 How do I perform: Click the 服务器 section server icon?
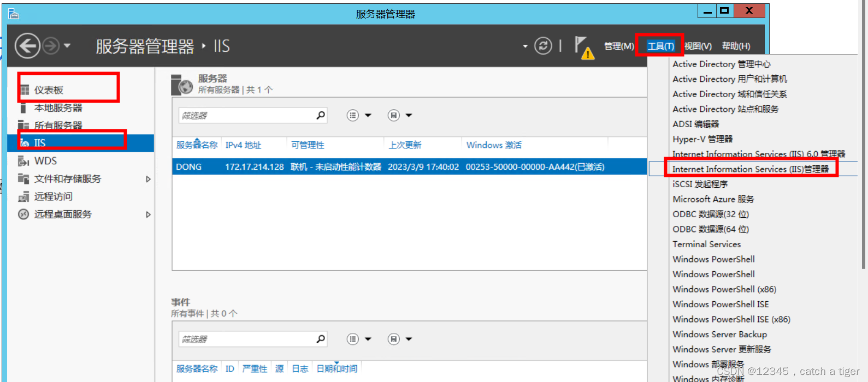point(182,85)
